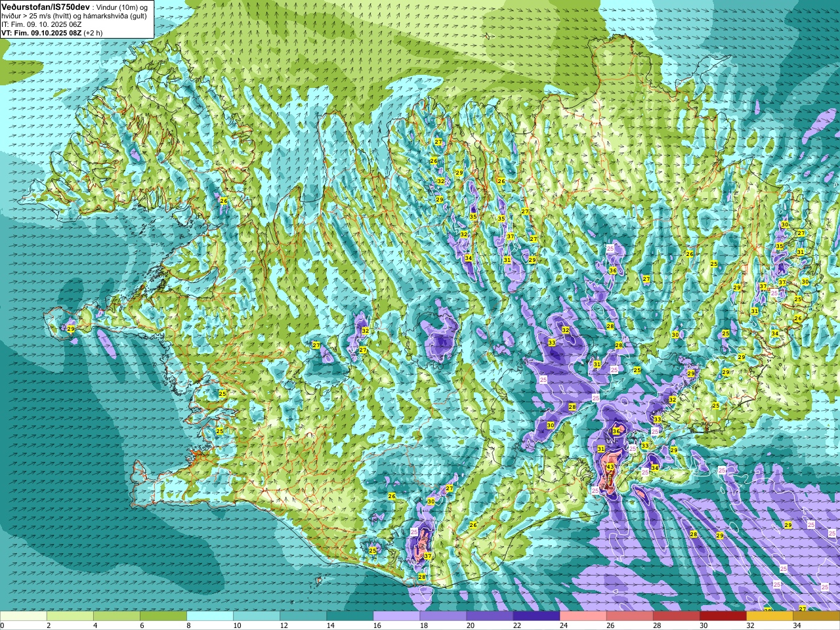The image size is (840, 630).
Task: Pick the 20–22 m/s violet legend swatch
Action: click(x=490, y=616)
